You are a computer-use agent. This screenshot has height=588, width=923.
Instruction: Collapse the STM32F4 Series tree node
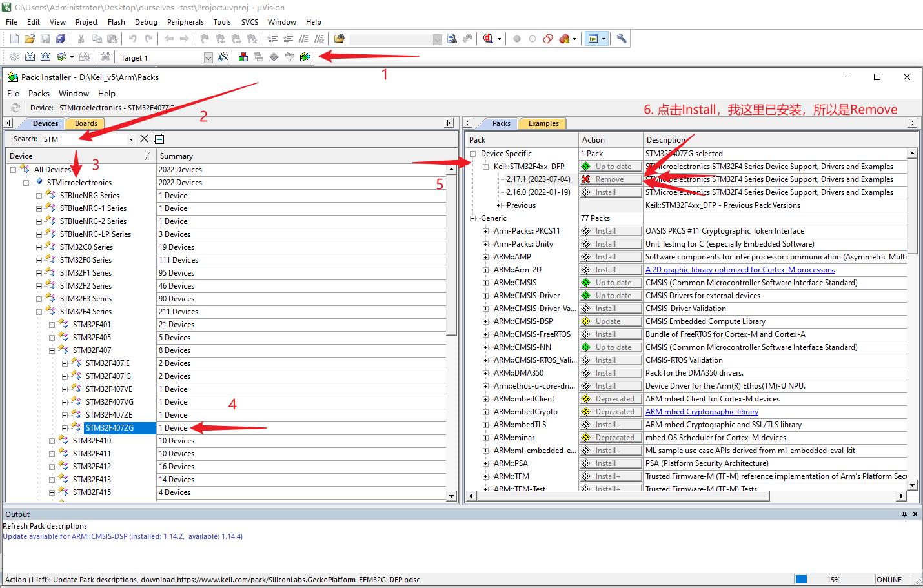click(39, 312)
